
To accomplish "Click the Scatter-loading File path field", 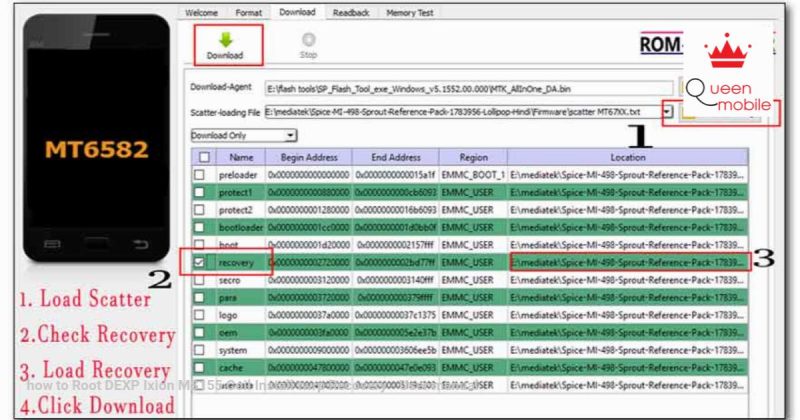I will [x=463, y=112].
